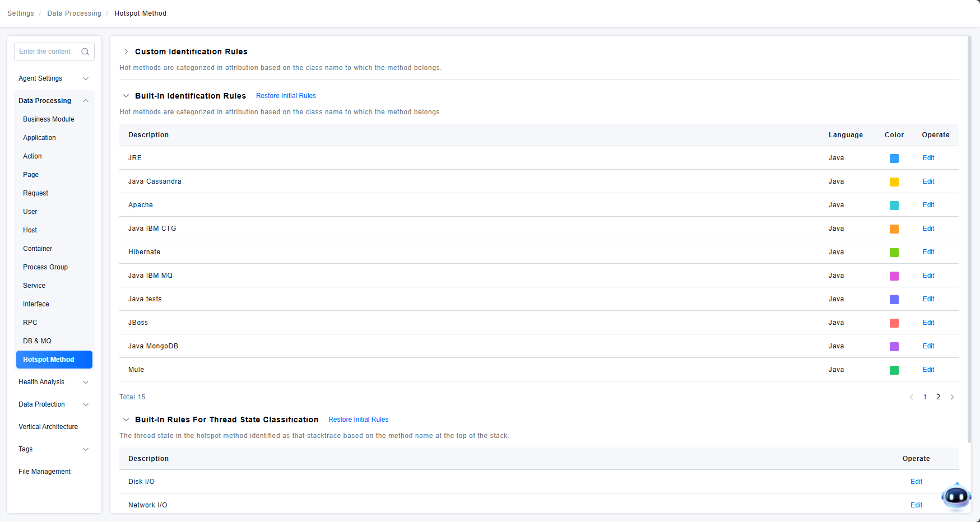Open the chatbot assistant robot icon
The width and height of the screenshot is (980, 522).
pos(956,496)
